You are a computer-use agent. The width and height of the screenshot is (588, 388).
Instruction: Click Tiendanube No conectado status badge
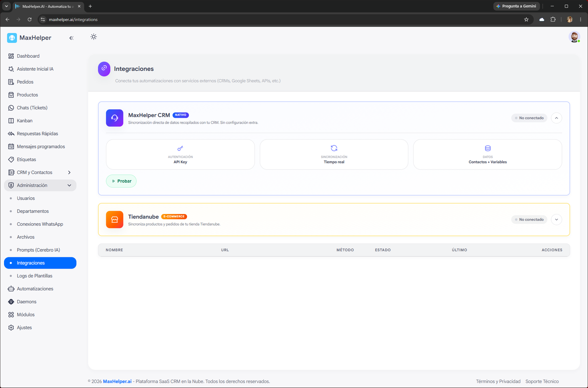pyautogui.click(x=529, y=220)
